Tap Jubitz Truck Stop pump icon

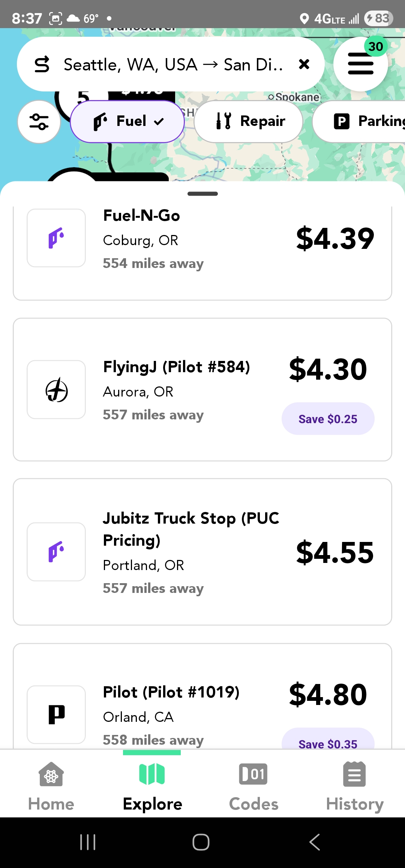(56, 552)
